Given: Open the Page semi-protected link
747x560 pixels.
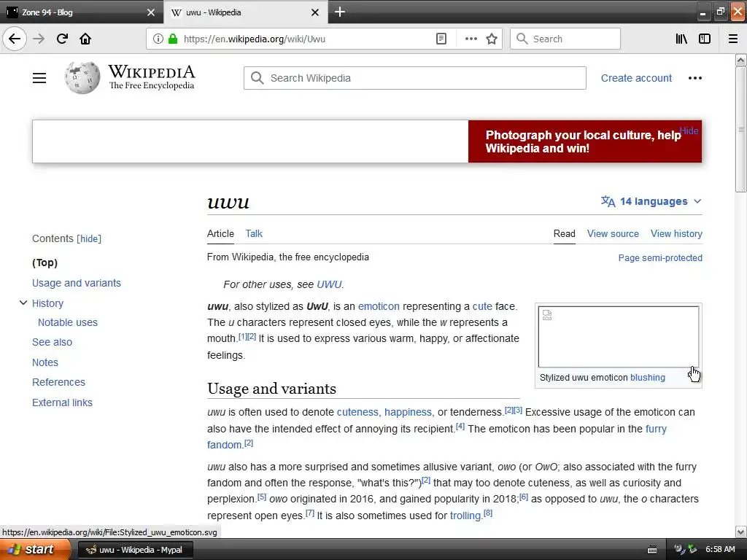Looking at the screenshot, I should coord(660,257).
